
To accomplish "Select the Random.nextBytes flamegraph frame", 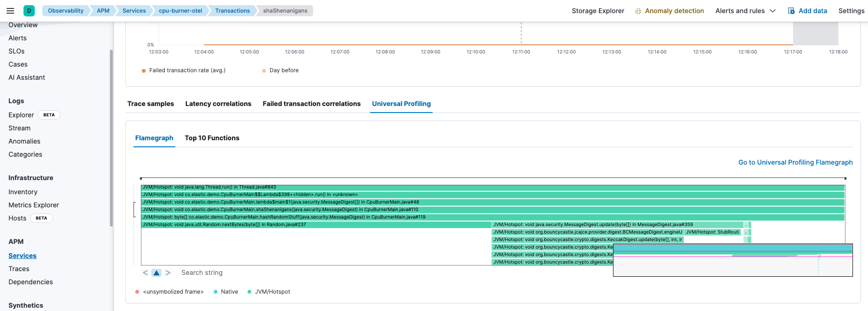I will [x=316, y=225].
